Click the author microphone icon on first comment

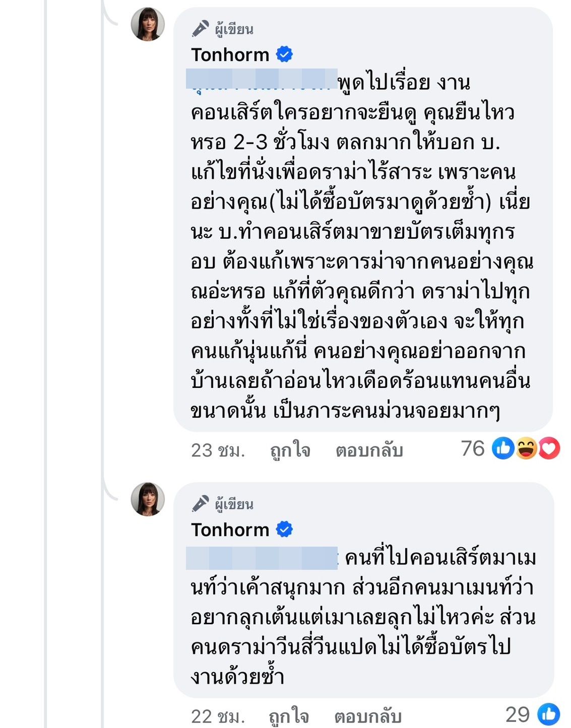[201, 29]
